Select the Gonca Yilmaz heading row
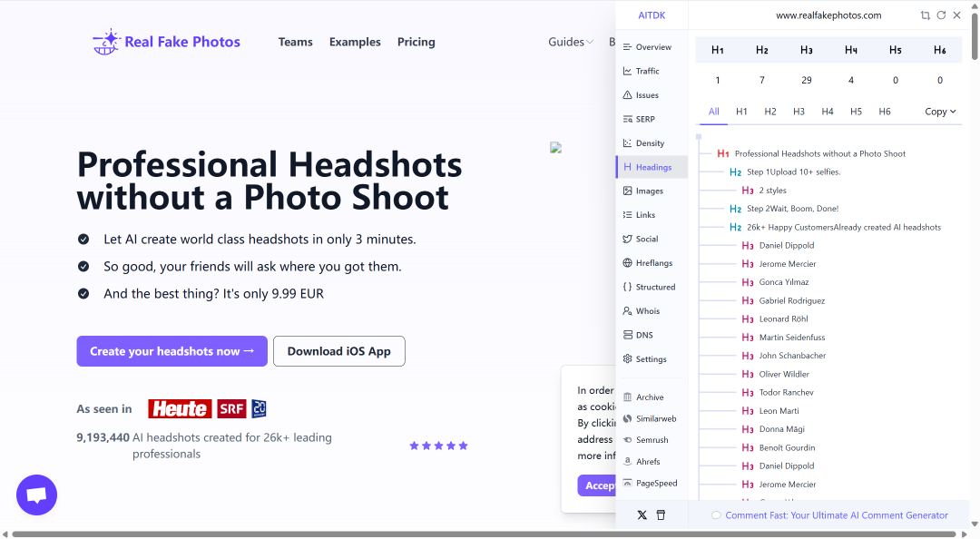 pos(775,282)
